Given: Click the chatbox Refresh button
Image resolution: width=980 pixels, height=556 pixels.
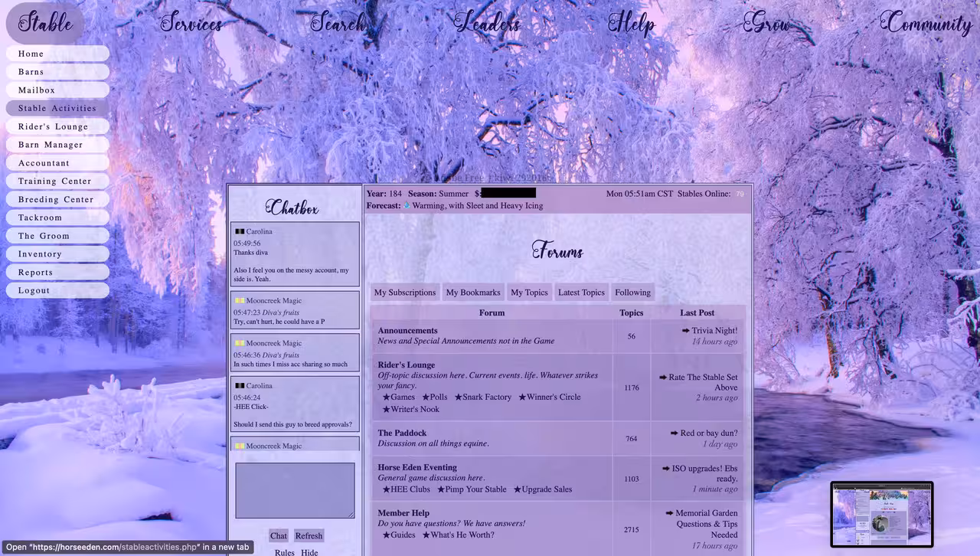Looking at the screenshot, I should (309, 536).
